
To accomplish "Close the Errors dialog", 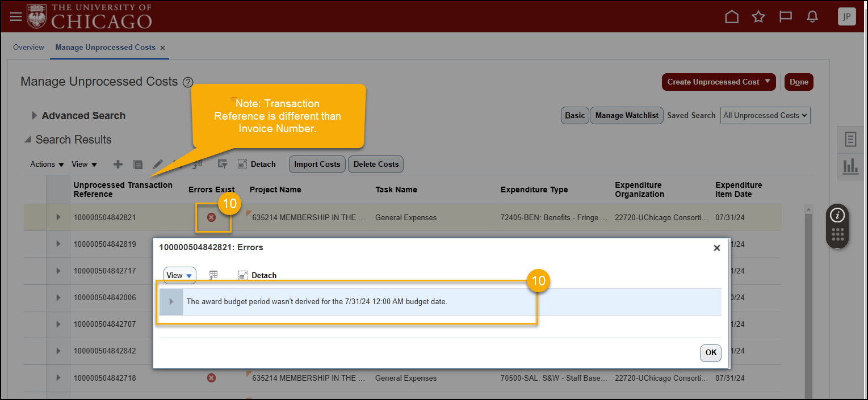I will (716, 248).
